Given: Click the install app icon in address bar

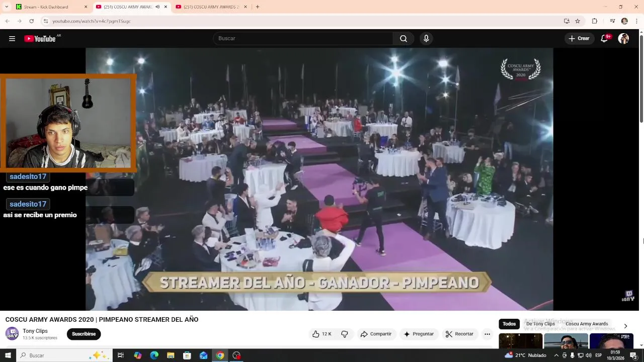Looking at the screenshot, I should tap(567, 21).
